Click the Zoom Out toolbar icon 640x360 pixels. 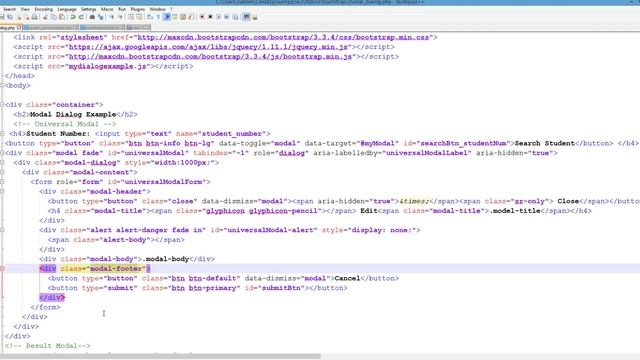click(x=120, y=17)
